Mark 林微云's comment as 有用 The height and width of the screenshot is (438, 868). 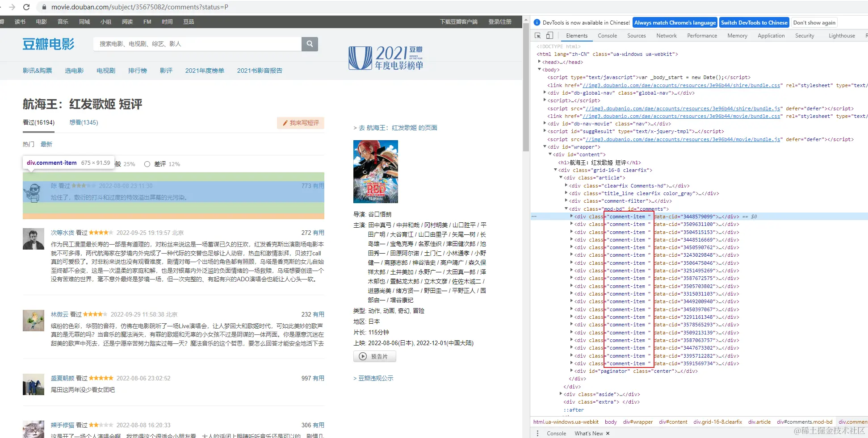[x=319, y=314]
